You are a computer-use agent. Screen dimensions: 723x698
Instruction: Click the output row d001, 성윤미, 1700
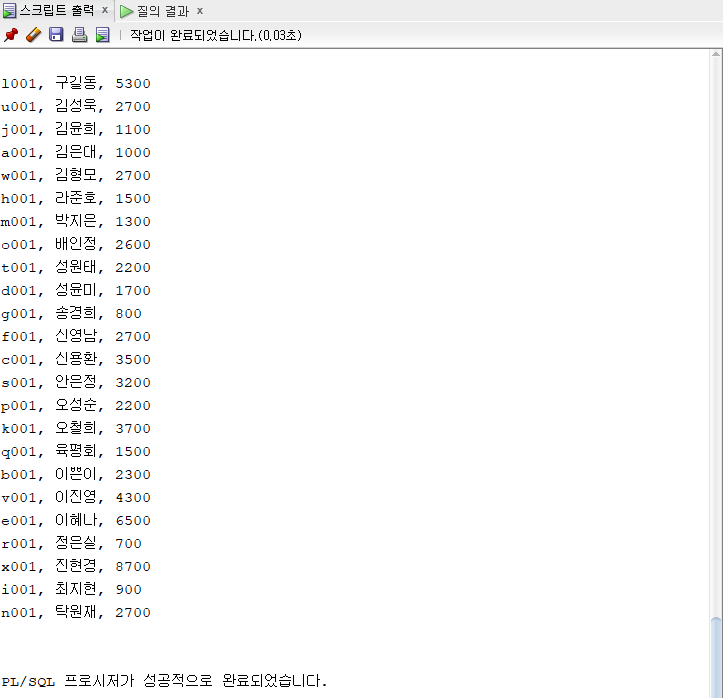pos(76,291)
